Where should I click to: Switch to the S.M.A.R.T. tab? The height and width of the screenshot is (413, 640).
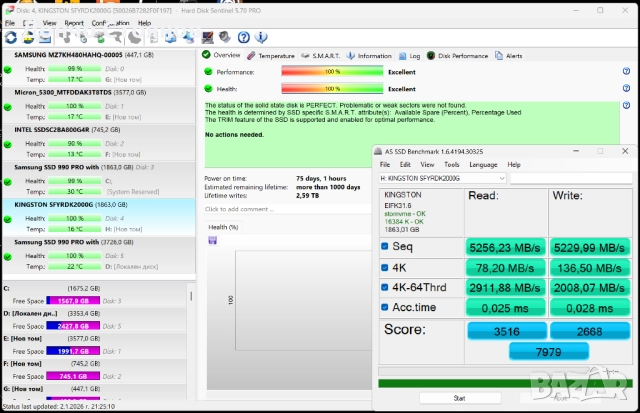pos(323,56)
